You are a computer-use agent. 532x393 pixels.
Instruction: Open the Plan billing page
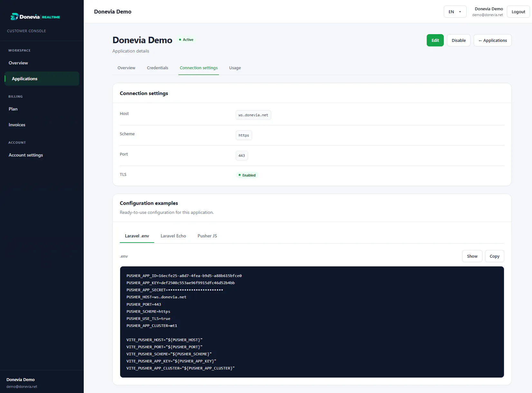pos(42,109)
